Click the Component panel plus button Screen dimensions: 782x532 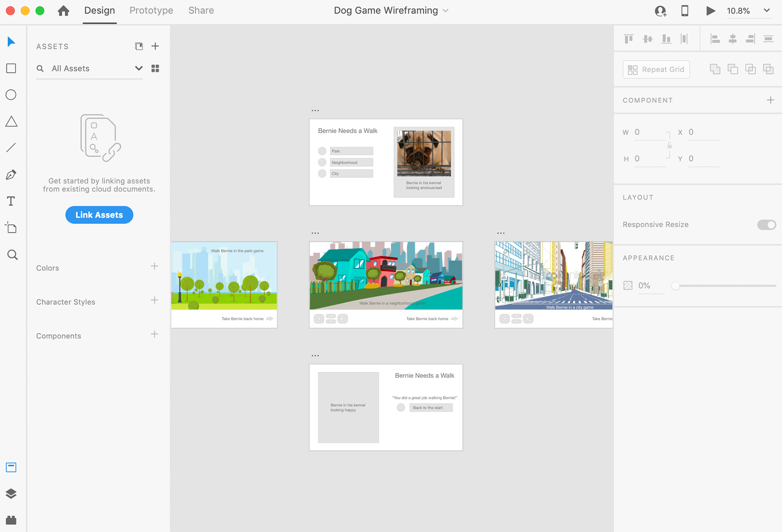point(770,100)
